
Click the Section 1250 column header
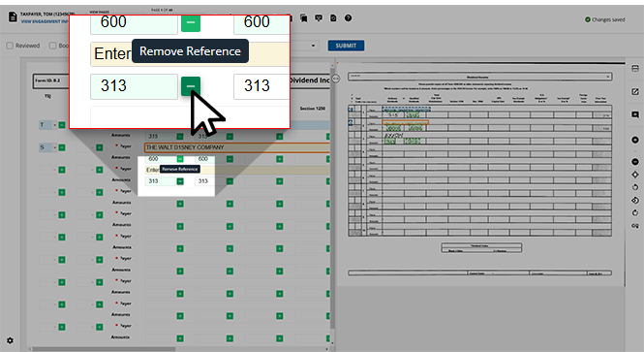coord(313,109)
